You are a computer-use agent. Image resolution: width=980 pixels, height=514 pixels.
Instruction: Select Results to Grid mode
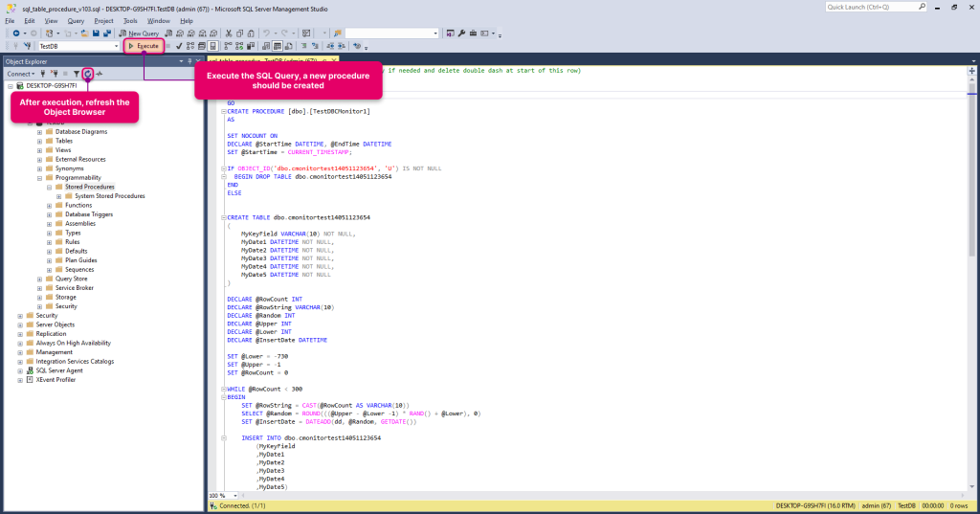(278, 46)
